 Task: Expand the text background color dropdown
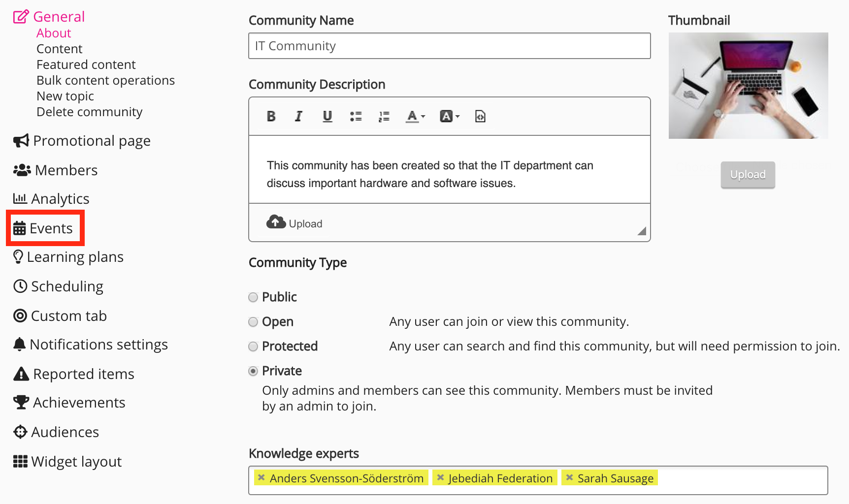(x=450, y=117)
